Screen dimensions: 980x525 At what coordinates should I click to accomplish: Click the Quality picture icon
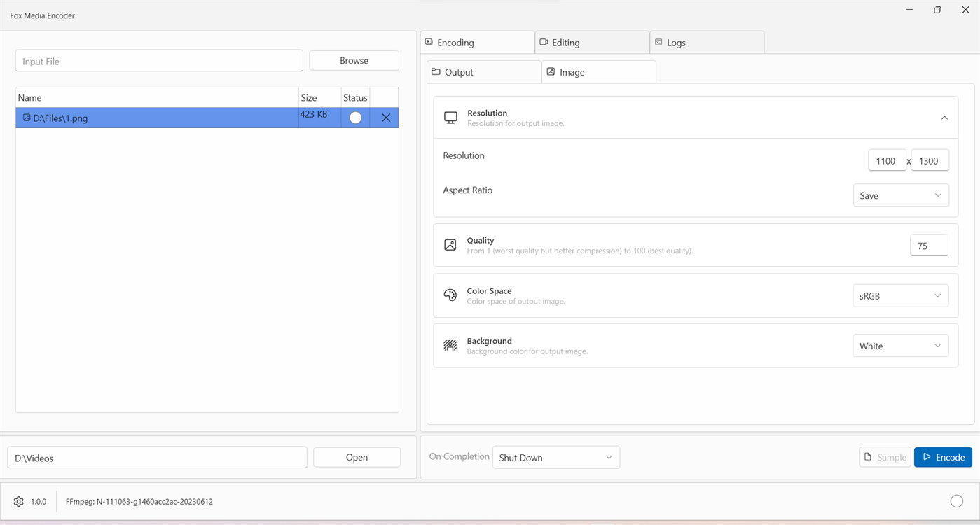coord(450,245)
